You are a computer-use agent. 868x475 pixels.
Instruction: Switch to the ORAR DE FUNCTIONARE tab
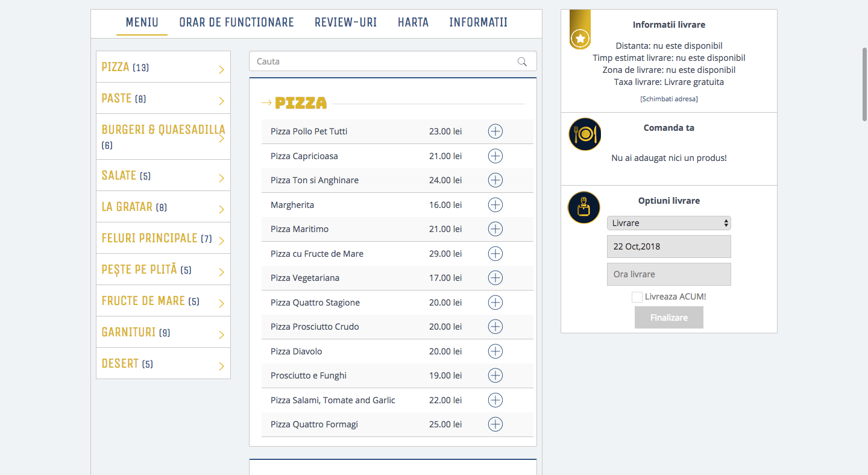pos(236,23)
